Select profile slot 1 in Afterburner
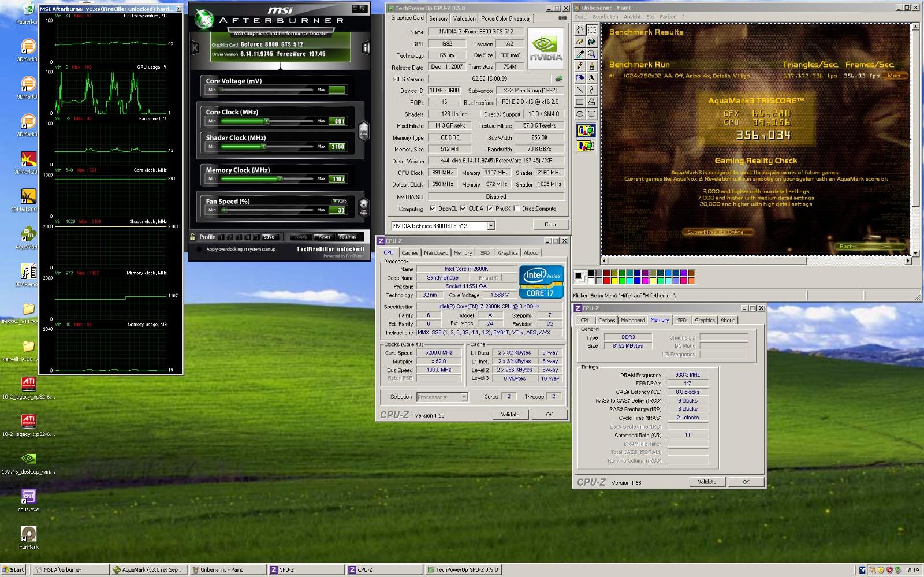Screen dimensions: 924x577 pyautogui.click(x=221, y=237)
